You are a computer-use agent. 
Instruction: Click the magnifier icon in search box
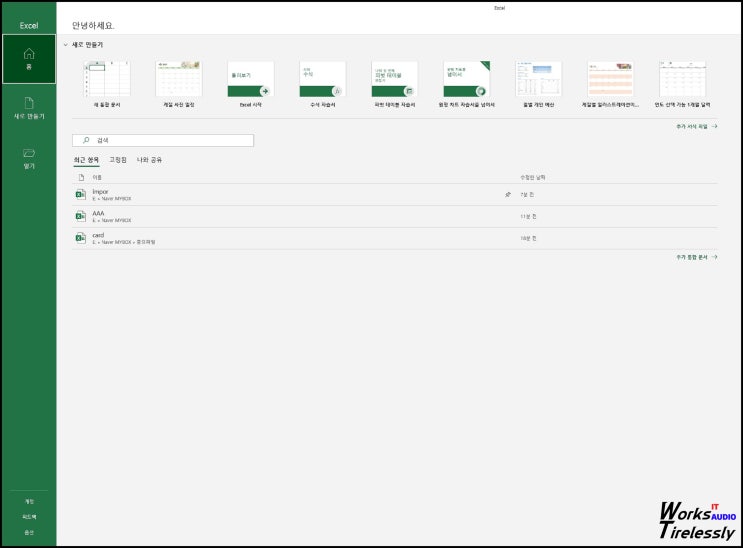86,140
